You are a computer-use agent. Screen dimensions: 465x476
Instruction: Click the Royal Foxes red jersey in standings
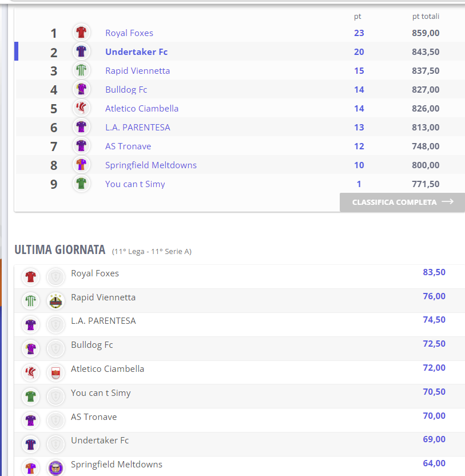pos(81,32)
